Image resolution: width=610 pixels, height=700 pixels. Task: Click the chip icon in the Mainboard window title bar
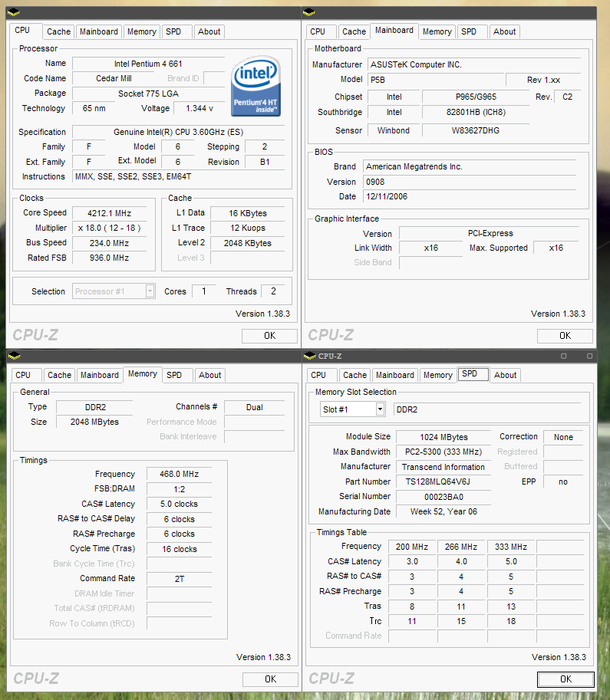[x=308, y=12]
